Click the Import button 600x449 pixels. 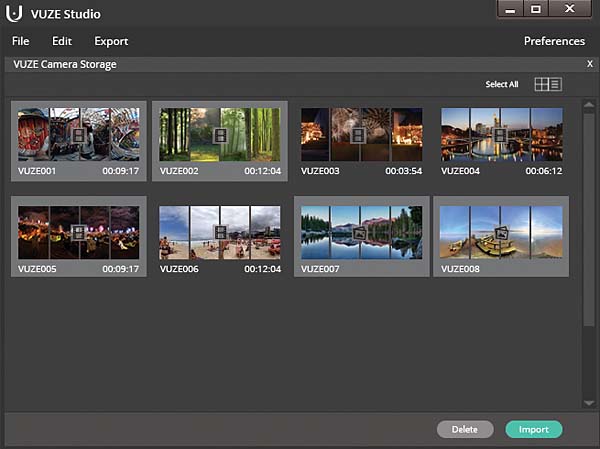pos(534,429)
